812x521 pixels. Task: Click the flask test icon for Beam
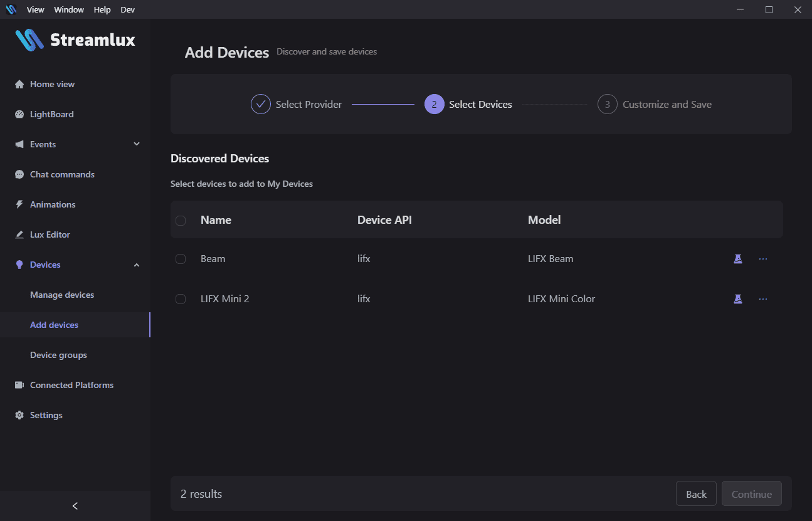coord(738,259)
